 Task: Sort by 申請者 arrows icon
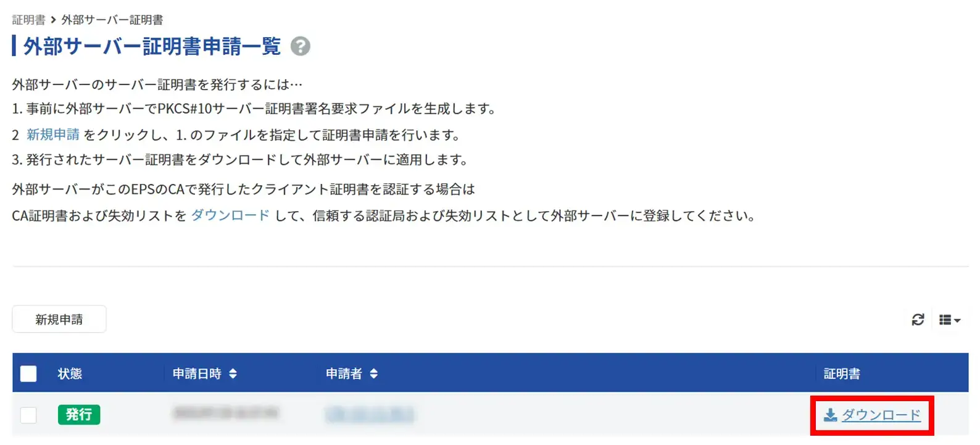373,373
